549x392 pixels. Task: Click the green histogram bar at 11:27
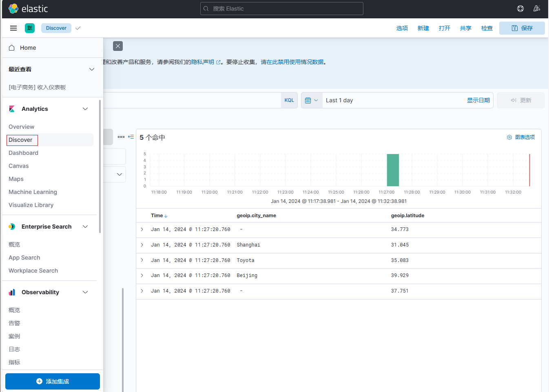393,170
